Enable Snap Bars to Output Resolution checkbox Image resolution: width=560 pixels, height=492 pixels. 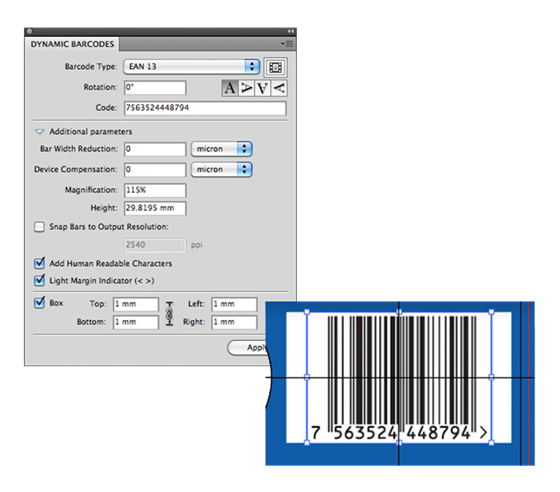pyautogui.click(x=39, y=227)
